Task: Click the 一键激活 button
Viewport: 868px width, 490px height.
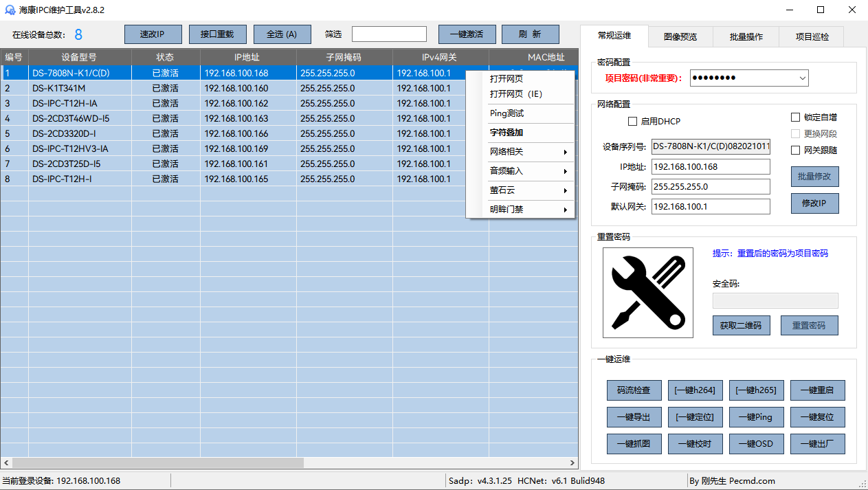Action: 467,34
